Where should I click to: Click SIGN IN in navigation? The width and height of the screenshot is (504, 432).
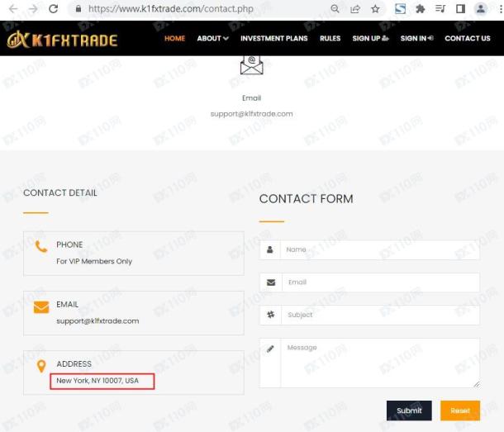416,39
